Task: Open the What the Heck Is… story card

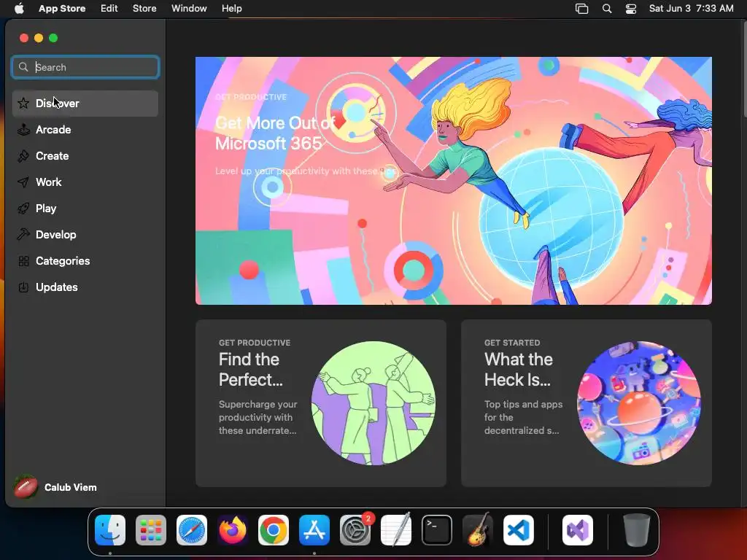Action: click(x=587, y=403)
